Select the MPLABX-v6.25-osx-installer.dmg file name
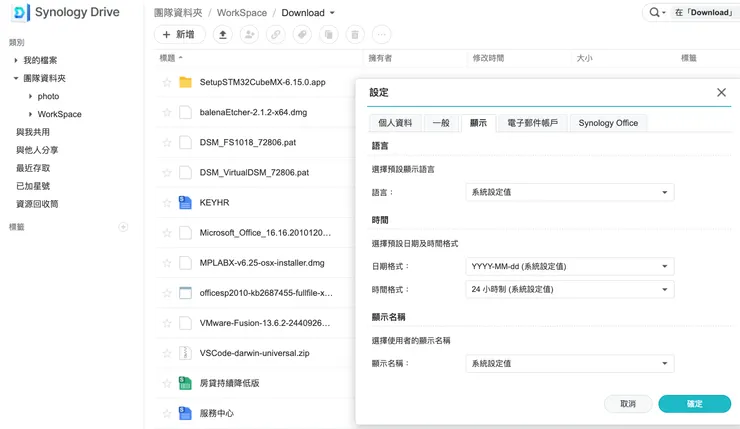 [x=262, y=263]
